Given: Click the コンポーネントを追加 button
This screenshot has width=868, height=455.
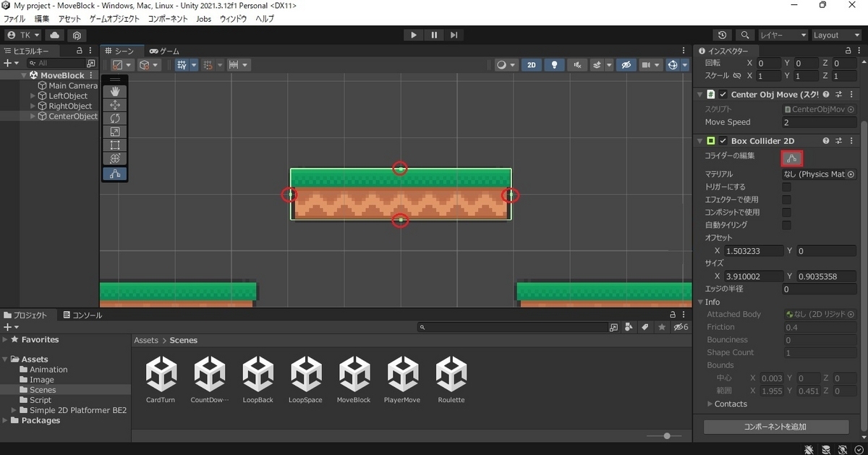Looking at the screenshot, I should coord(776,427).
